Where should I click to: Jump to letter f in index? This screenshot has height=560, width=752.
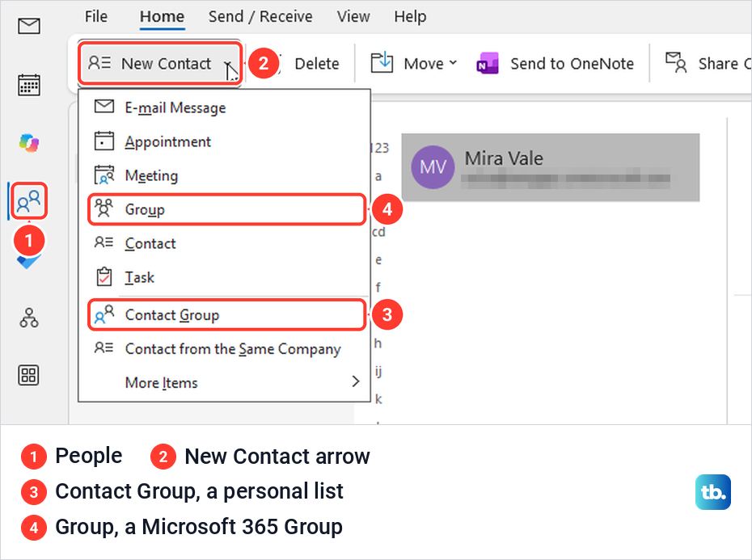pyautogui.click(x=378, y=287)
